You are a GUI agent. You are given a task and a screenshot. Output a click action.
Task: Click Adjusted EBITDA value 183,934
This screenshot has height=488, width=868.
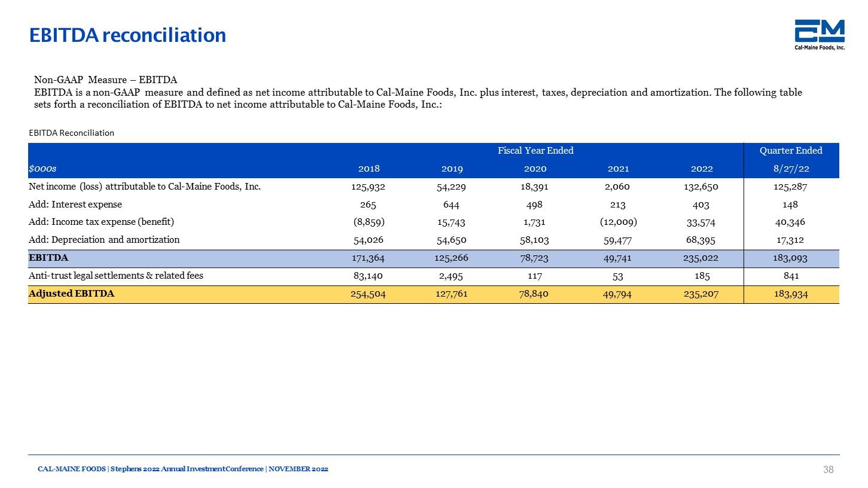pos(790,294)
